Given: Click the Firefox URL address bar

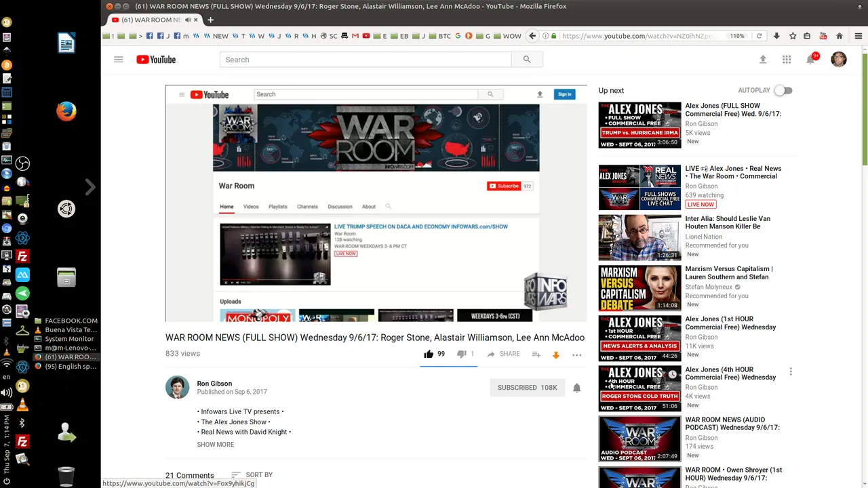Looking at the screenshot, I should tap(637, 36).
